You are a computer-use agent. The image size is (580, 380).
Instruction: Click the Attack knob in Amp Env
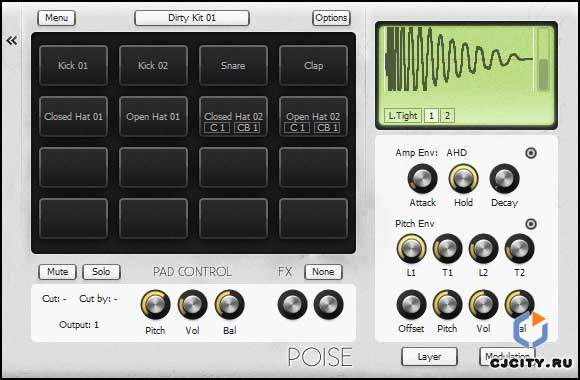422,179
